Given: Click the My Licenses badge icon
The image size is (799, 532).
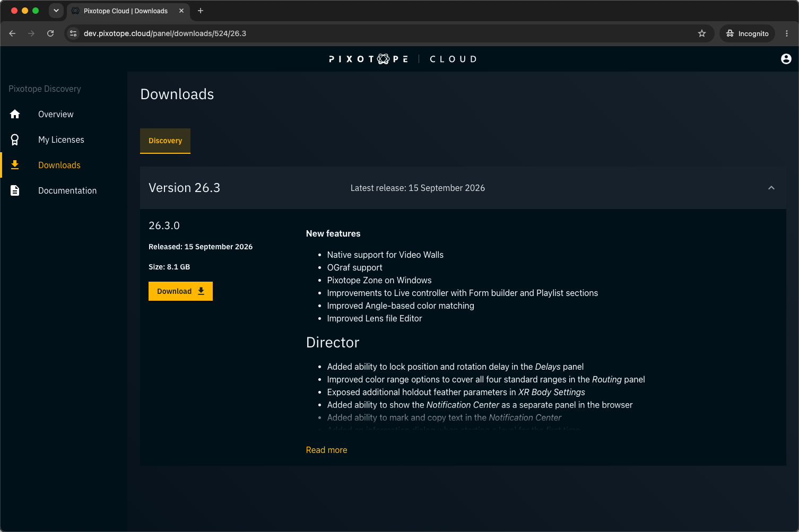Looking at the screenshot, I should point(15,139).
